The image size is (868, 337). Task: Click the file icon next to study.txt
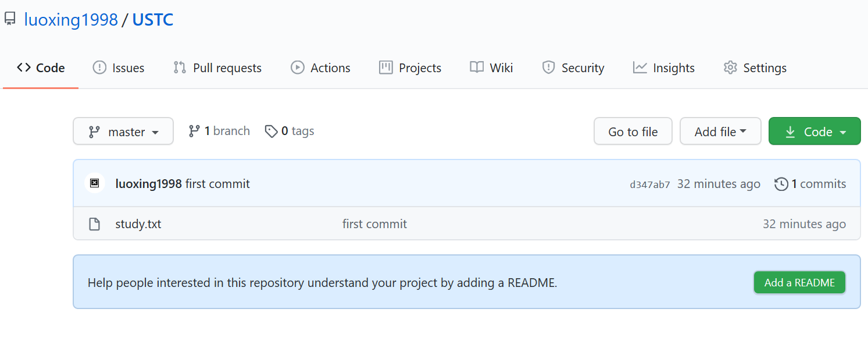tap(94, 224)
